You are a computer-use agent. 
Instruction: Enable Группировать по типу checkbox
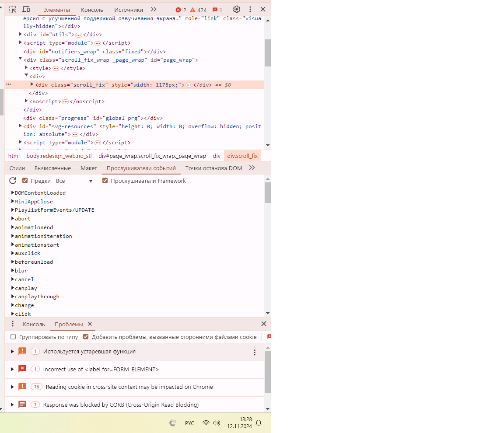click(x=13, y=337)
